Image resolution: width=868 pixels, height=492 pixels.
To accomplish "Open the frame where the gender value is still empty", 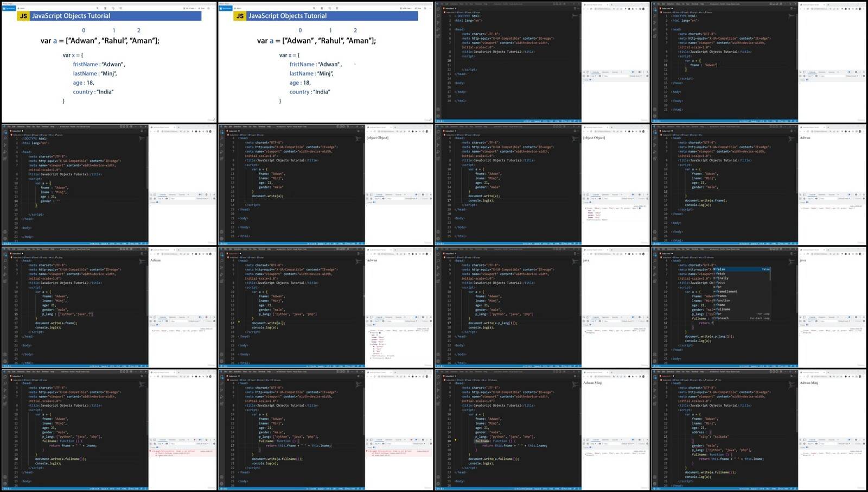I will tap(109, 185).
